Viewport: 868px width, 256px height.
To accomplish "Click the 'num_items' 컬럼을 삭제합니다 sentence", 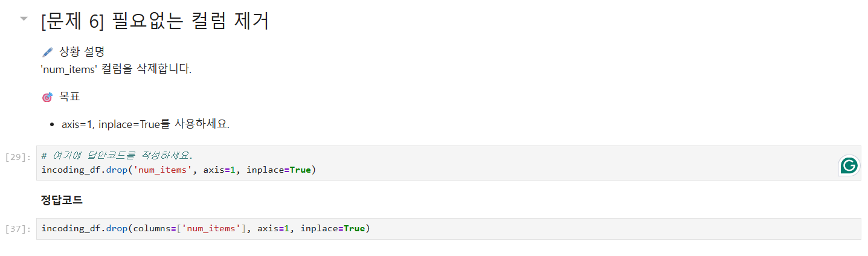I will click(x=116, y=69).
